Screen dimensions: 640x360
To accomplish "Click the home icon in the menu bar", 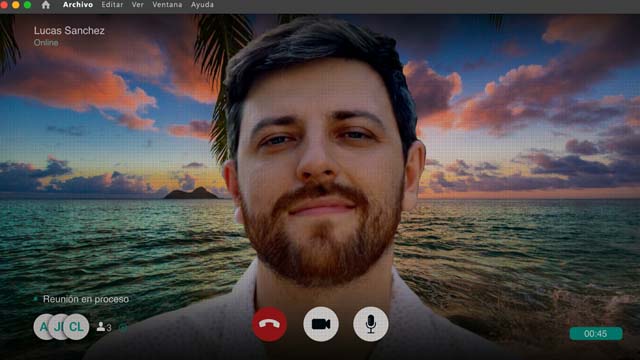I will point(46,5).
